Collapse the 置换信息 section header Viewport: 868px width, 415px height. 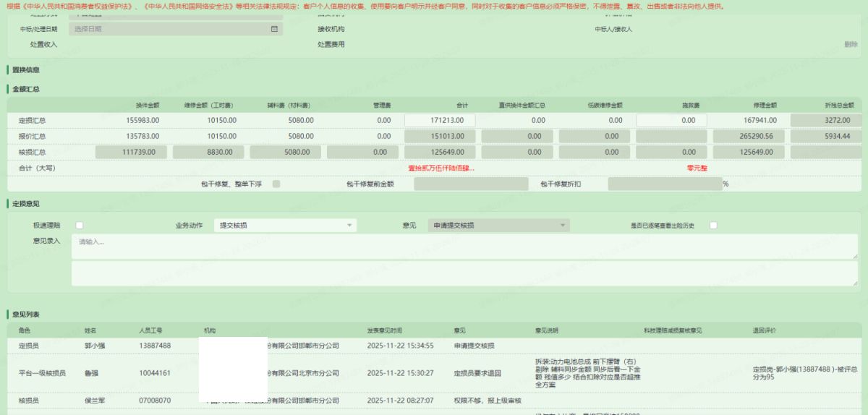(x=26, y=70)
